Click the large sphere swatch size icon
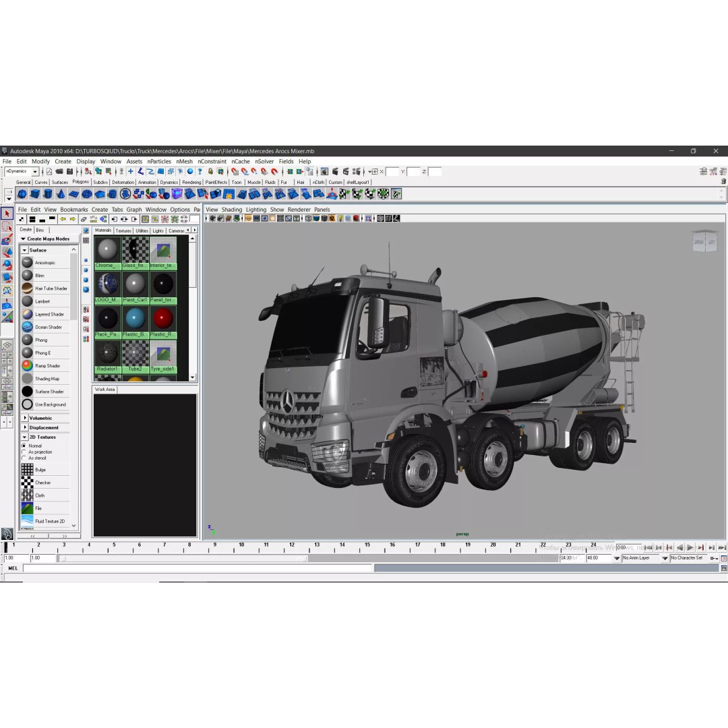The width and height of the screenshot is (728, 728). 86,290
